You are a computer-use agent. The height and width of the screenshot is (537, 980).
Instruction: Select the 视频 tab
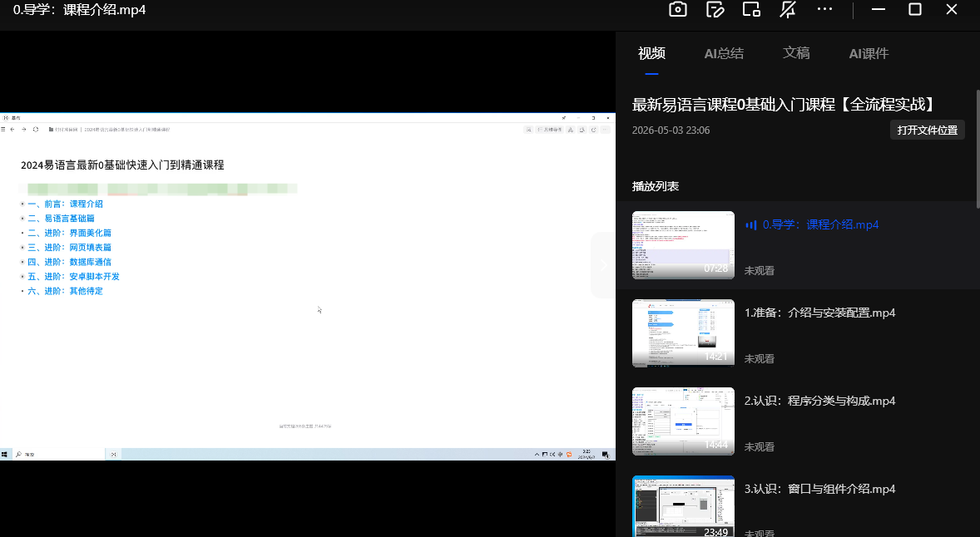coord(651,54)
